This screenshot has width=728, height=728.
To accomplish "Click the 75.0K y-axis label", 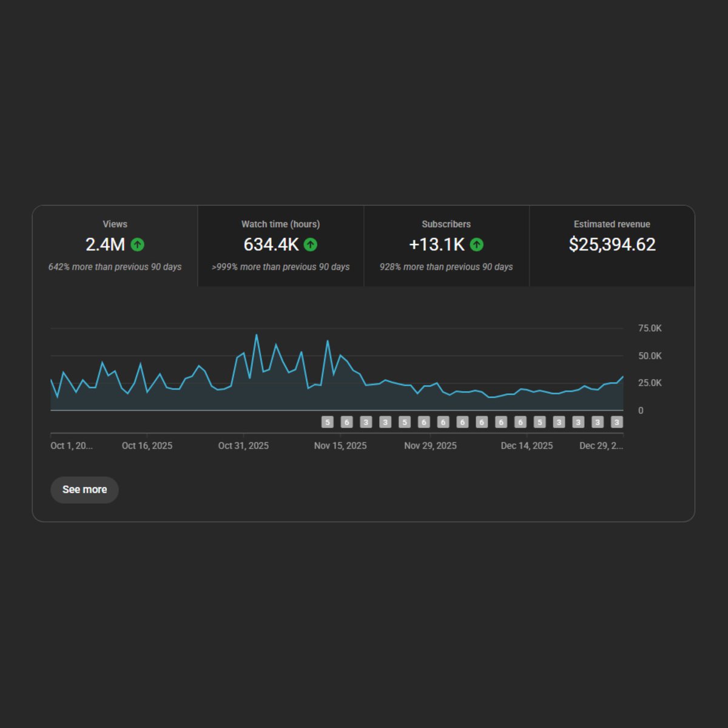I will click(650, 328).
